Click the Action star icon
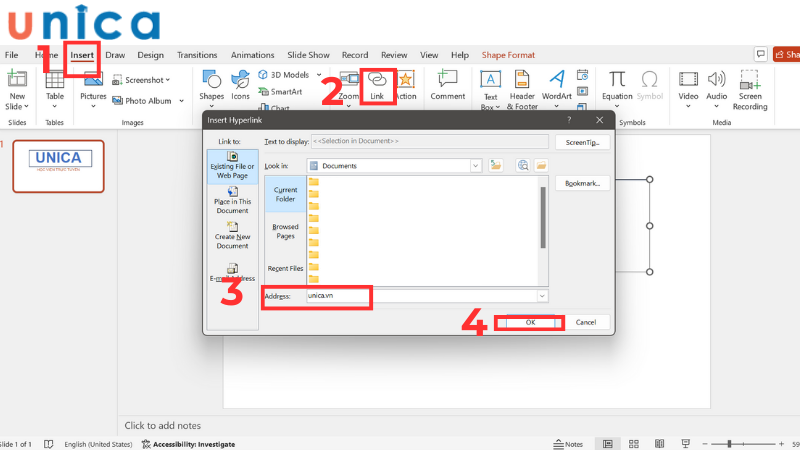 pos(406,80)
